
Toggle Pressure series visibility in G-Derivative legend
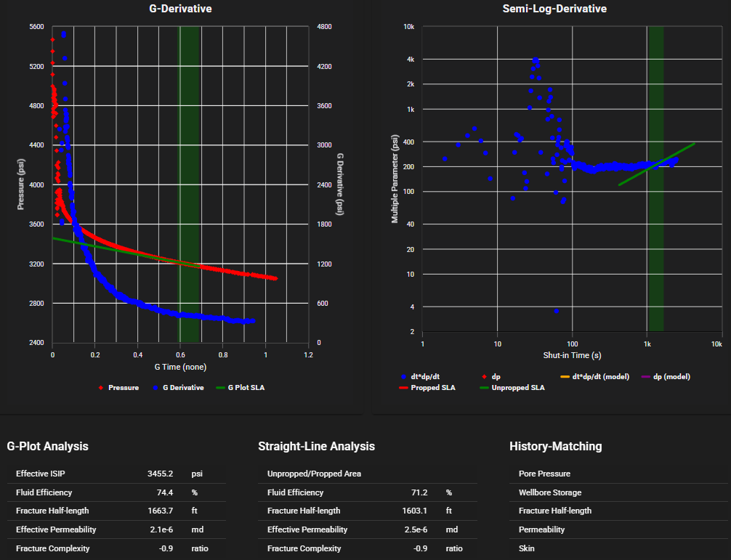[124, 387]
